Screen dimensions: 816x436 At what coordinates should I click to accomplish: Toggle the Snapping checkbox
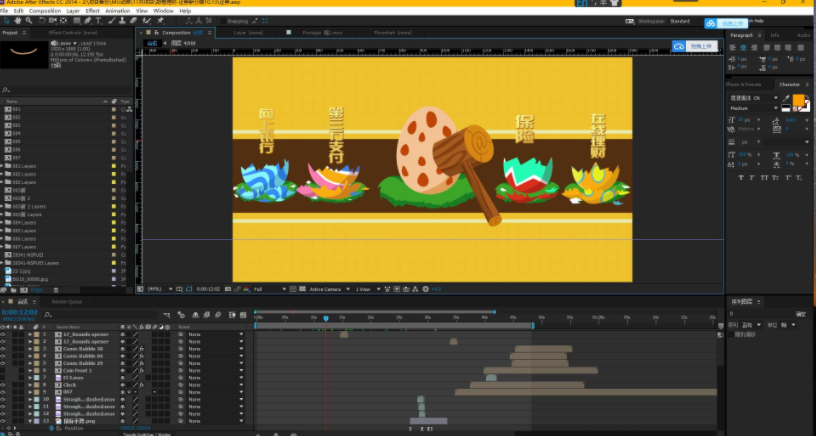pos(223,21)
